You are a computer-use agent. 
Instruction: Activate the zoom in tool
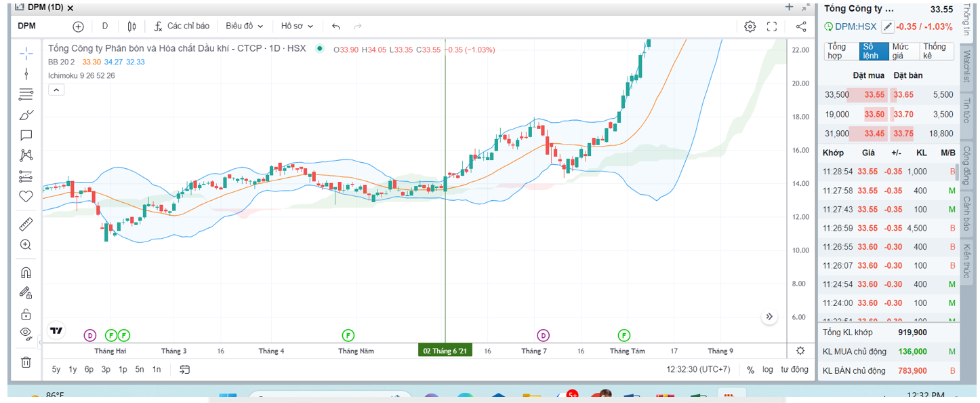coord(26,244)
